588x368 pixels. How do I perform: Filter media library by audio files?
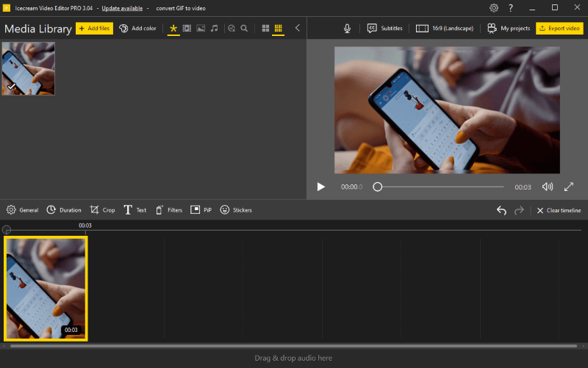pos(214,29)
